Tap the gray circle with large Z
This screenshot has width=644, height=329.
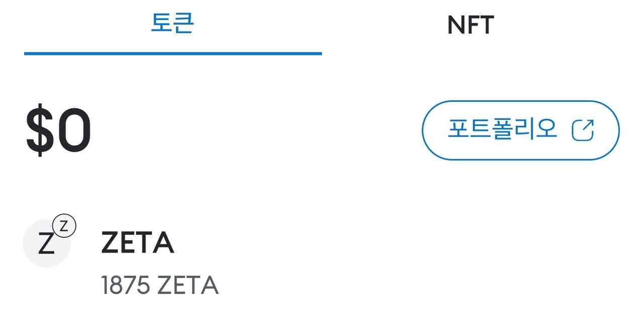coord(47,243)
